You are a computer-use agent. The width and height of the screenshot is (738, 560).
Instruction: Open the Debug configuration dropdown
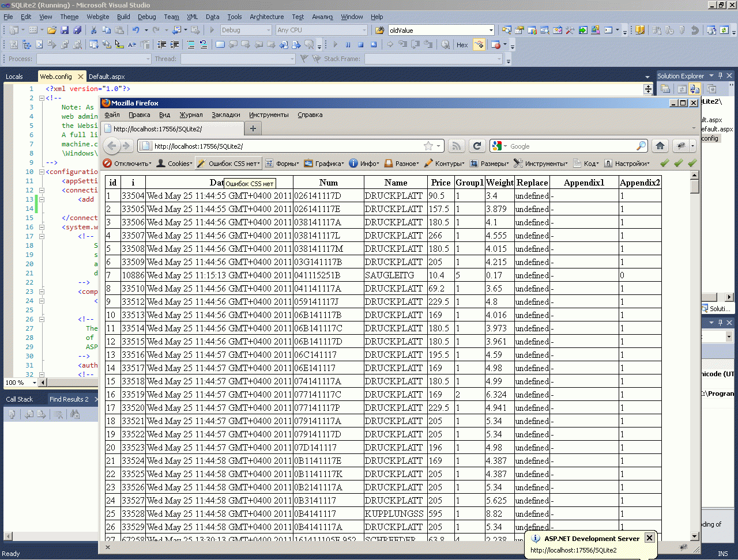pyautogui.click(x=268, y=30)
